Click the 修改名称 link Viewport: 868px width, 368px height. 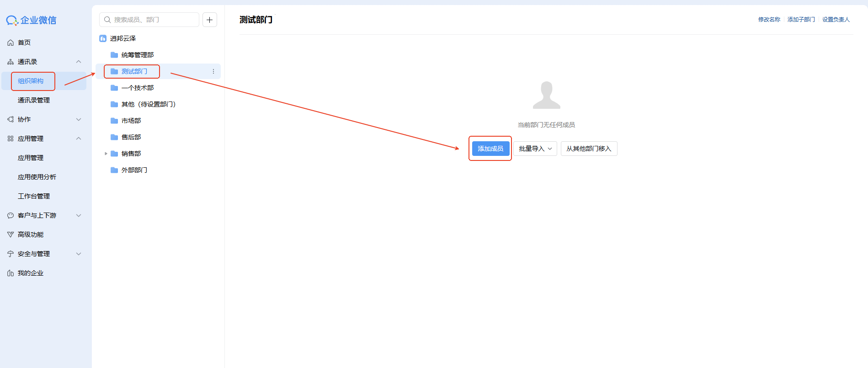coord(769,20)
